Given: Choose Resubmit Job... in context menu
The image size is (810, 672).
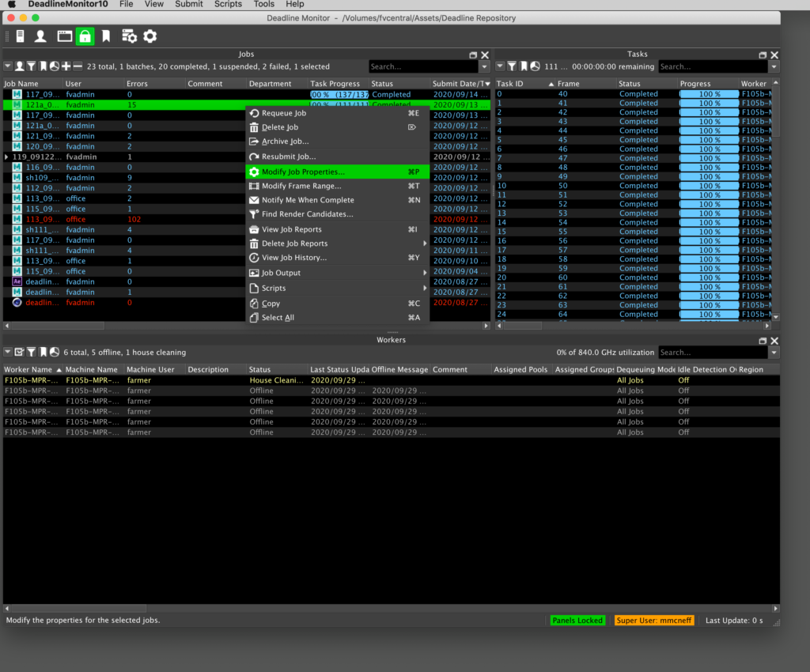Looking at the screenshot, I should pos(338,157).
